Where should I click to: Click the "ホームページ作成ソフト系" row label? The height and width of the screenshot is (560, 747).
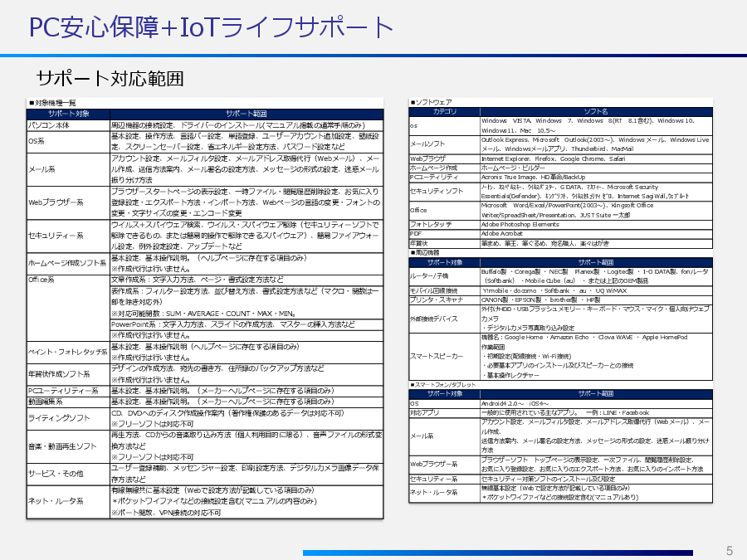[x=67, y=263]
